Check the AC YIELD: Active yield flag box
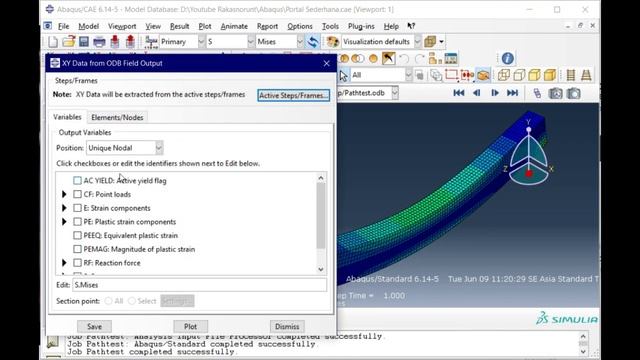Screen dimensions: 640x360 [x=78, y=180]
